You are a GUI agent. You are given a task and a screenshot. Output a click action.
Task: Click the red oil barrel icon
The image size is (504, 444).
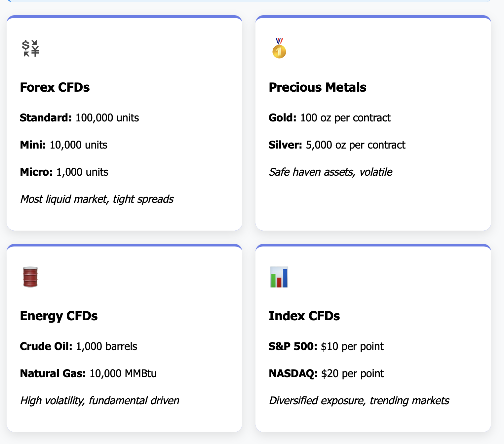[30, 277]
